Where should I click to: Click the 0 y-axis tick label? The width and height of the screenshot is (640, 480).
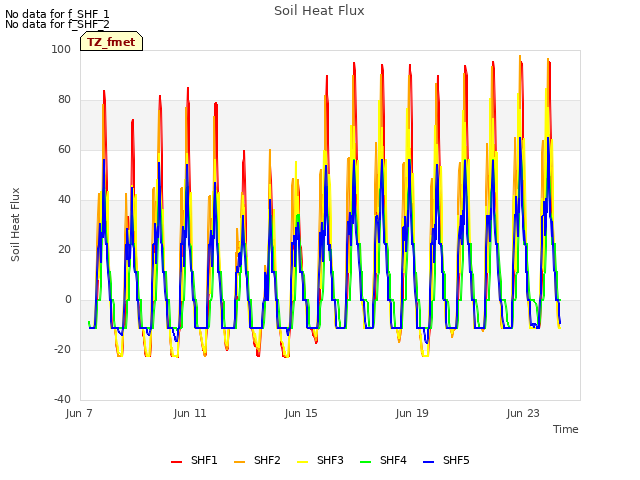[x=68, y=300]
